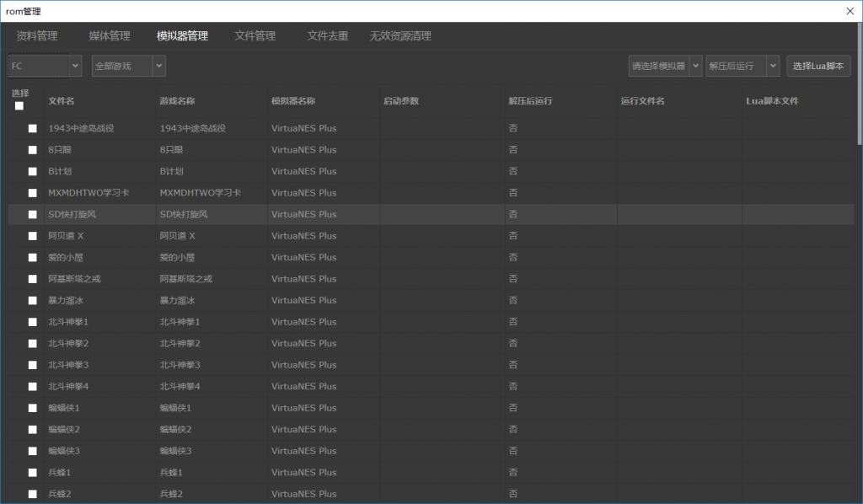This screenshot has width=863, height=504.
Task: Open the 媒体管理 tab
Action: (110, 36)
